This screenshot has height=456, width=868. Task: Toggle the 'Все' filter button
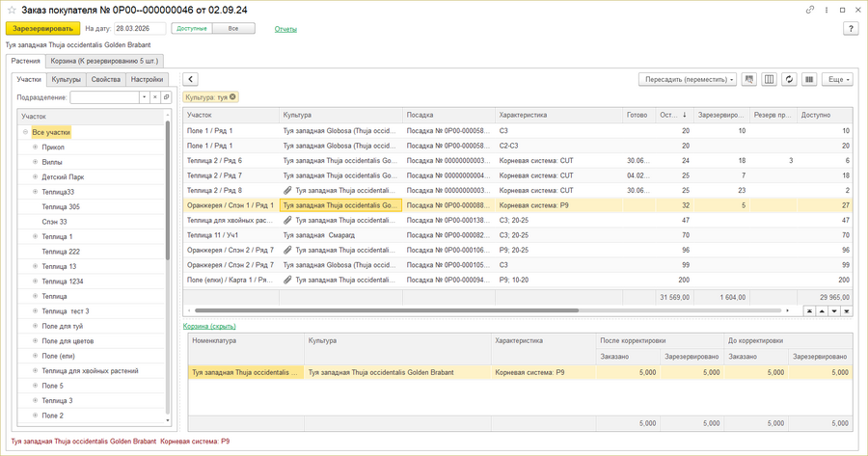pos(233,29)
